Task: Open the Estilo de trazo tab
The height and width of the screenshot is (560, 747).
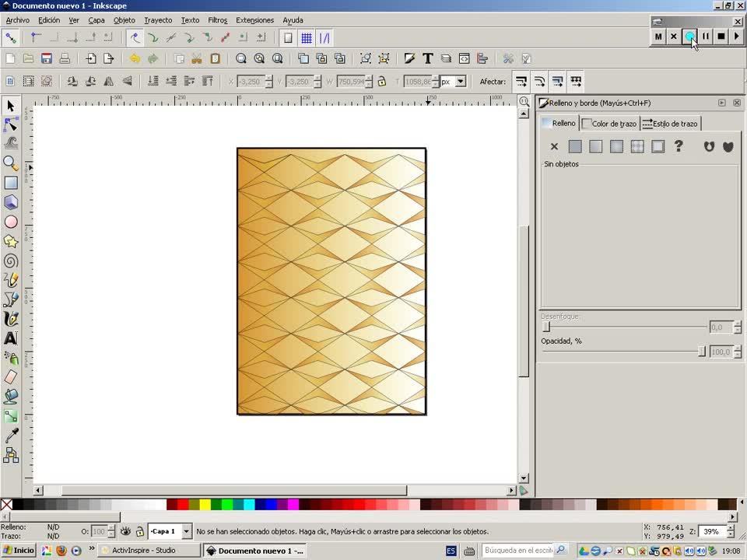Action: point(670,124)
